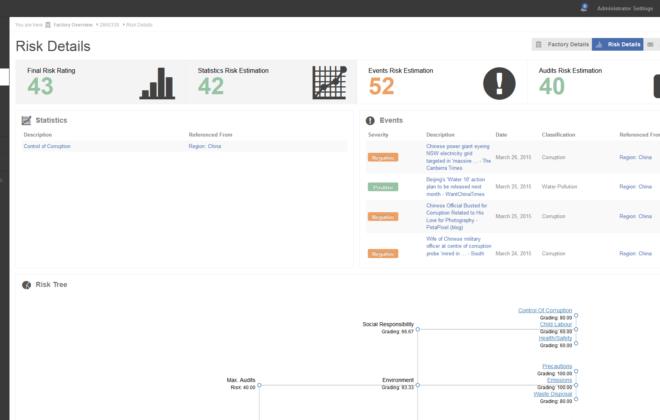Select the Audits Risk Estimation value 40
Image resolution: width=660 pixels, height=420 pixels.
[x=552, y=86]
